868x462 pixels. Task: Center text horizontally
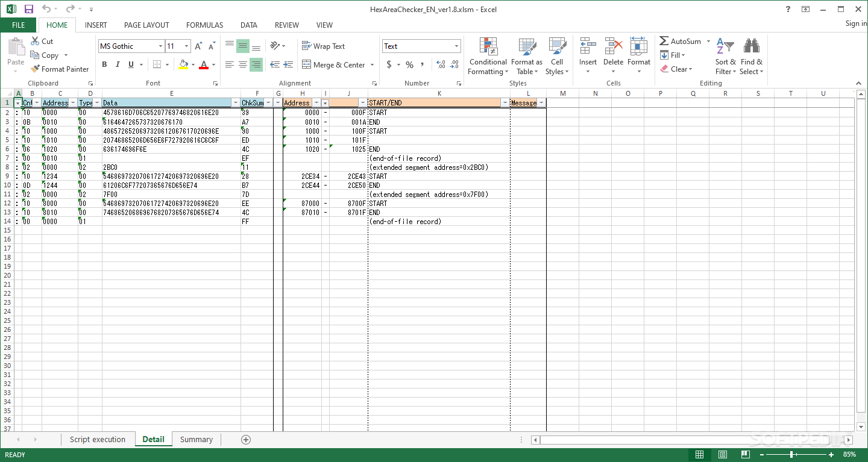click(243, 64)
